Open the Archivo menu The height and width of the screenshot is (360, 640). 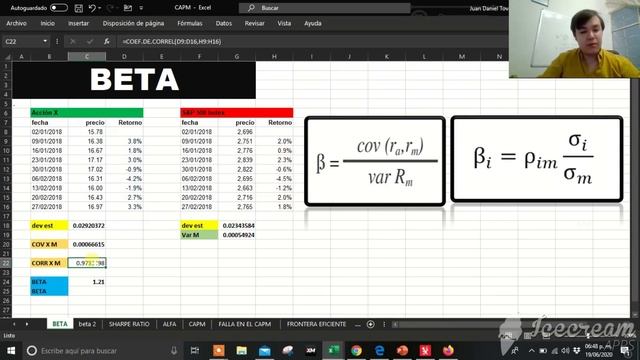tap(16, 24)
